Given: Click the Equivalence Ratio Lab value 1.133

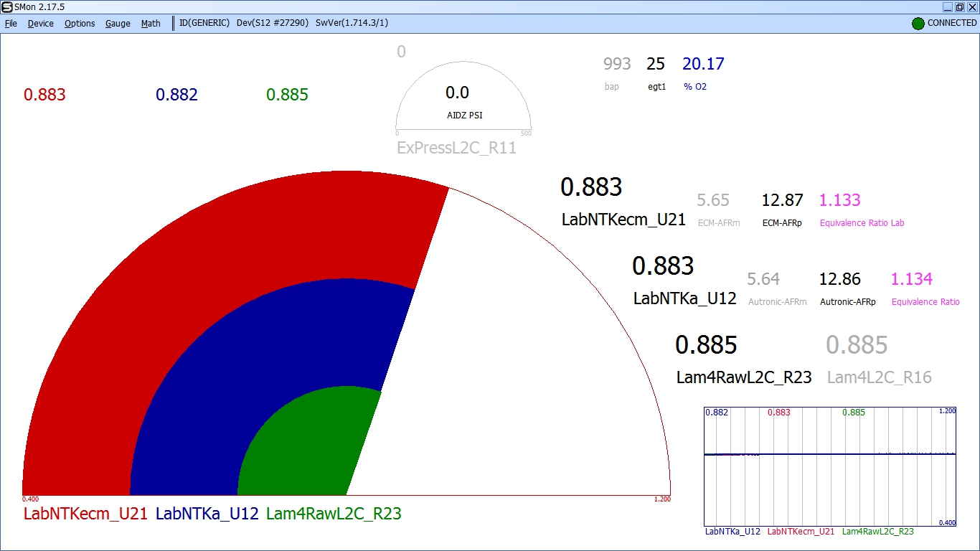Looking at the screenshot, I should pyautogui.click(x=839, y=200).
